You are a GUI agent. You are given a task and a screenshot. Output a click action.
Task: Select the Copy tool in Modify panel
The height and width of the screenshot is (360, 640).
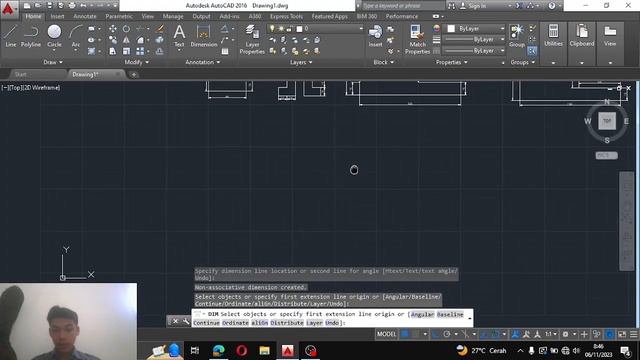tap(113, 40)
